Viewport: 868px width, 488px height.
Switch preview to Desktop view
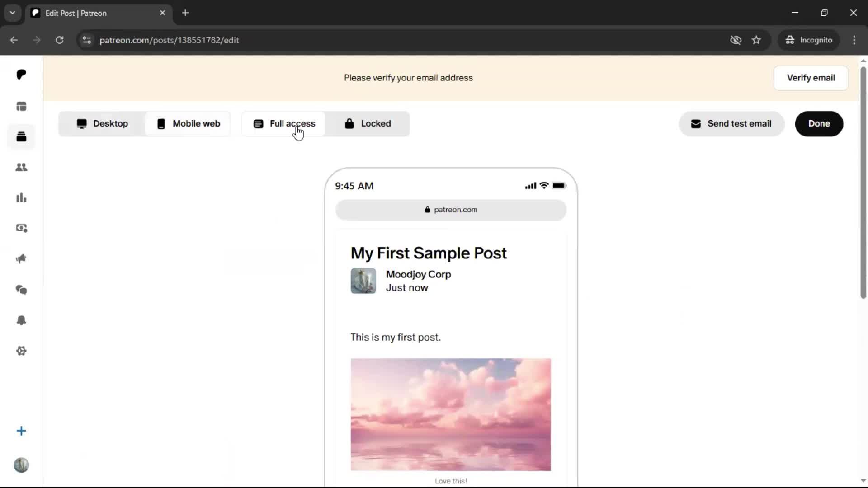[x=102, y=124]
